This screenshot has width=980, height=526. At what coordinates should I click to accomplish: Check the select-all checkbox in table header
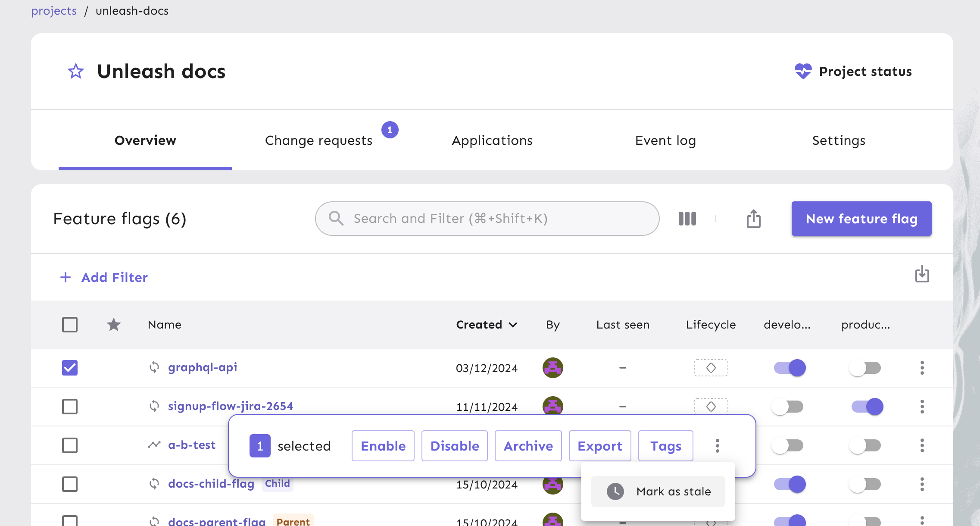point(69,324)
